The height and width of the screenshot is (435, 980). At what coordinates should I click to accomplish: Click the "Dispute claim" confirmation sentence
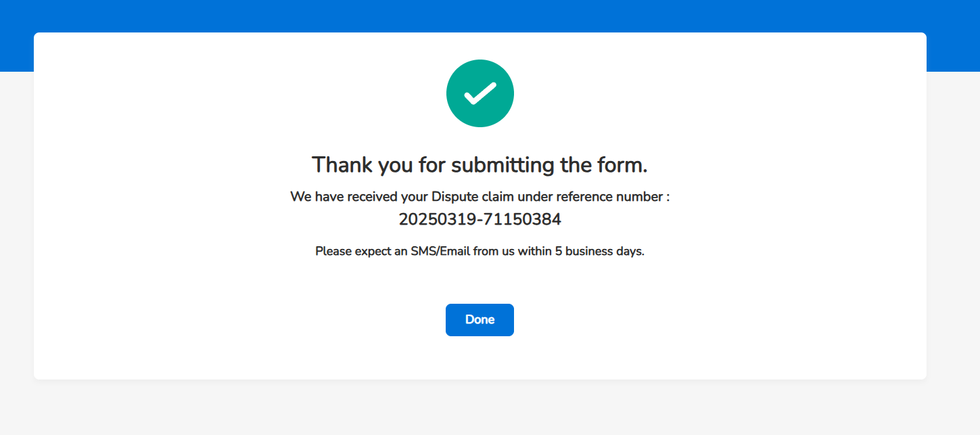tap(480, 197)
